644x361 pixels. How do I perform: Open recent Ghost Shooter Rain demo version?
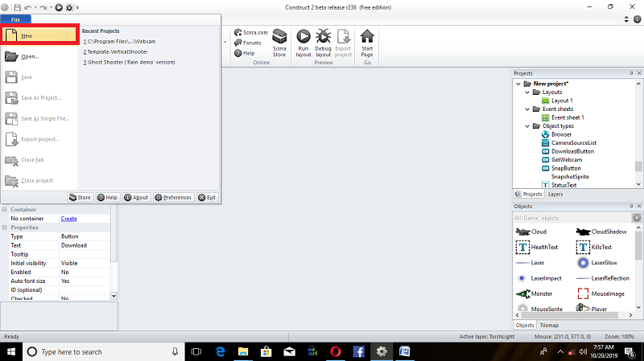(129, 62)
